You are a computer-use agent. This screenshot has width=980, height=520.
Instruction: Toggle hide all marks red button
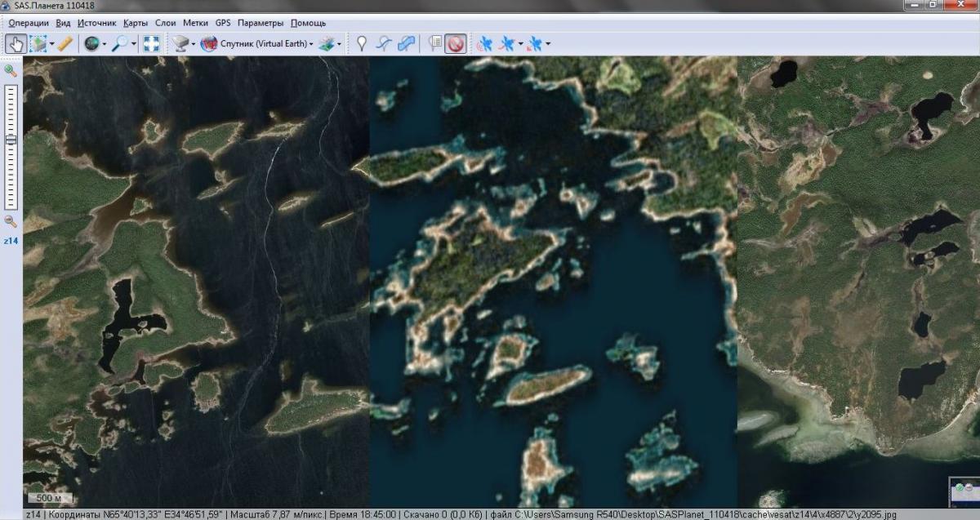coord(455,44)
